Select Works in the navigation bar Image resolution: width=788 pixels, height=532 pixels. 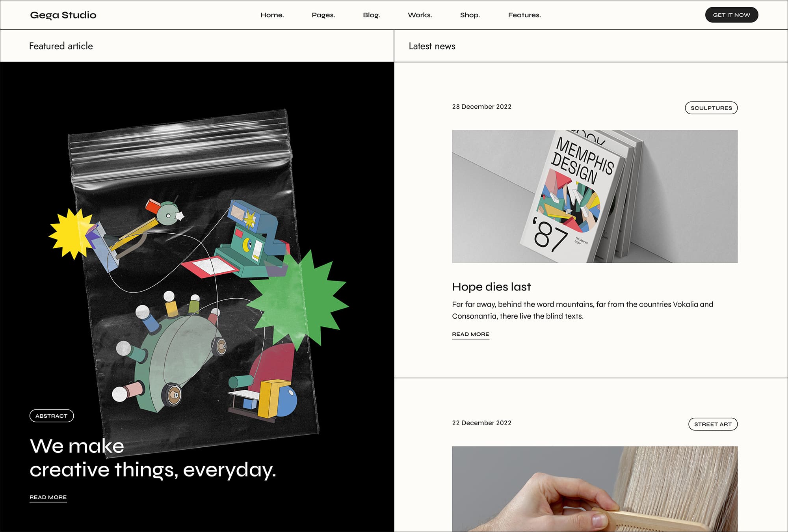coord(420,15)
